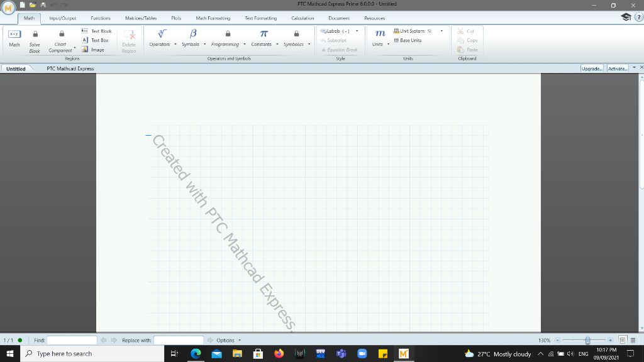Go to previous find result arrow
The width and height of the screenshot is (644, 362).
104,340
